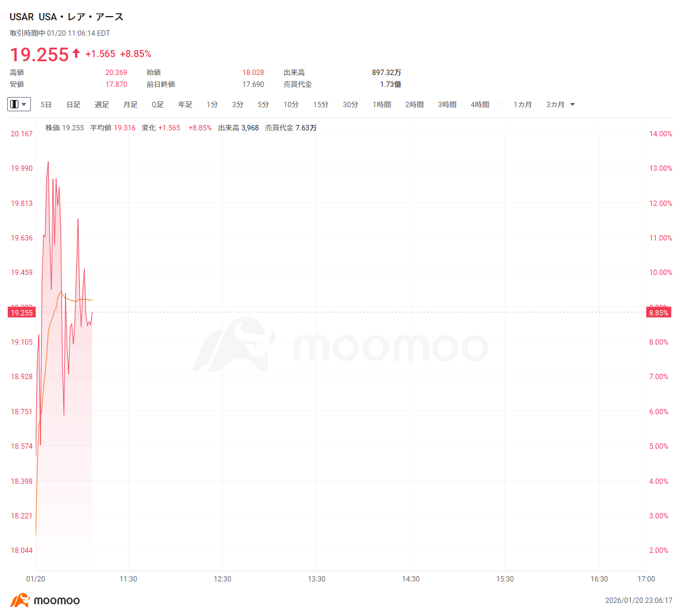Show the 年足 yearly chart
Screen dimensions: 682x616
click(185, 105)
